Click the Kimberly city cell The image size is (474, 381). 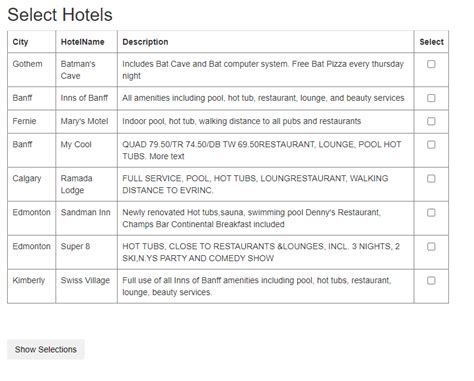pos(29,281)
